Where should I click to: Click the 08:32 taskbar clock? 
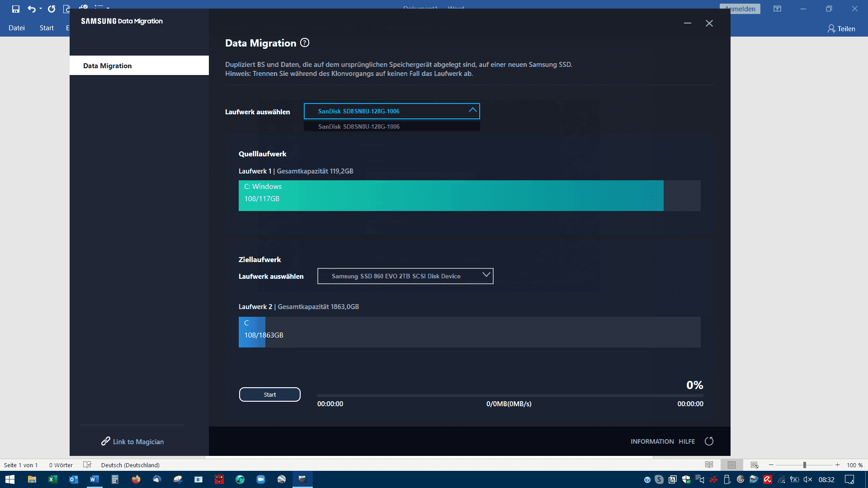[x=826, y=479]
